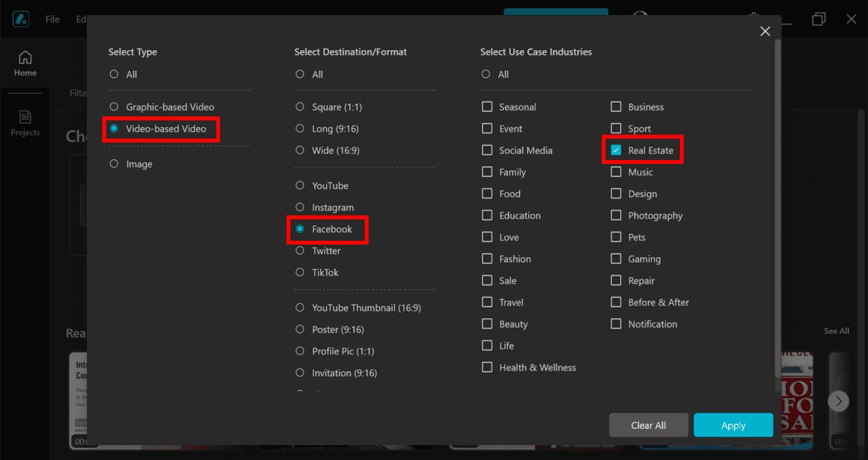
Task: Enable the Social Media checkbox
Action: (487, 150)
